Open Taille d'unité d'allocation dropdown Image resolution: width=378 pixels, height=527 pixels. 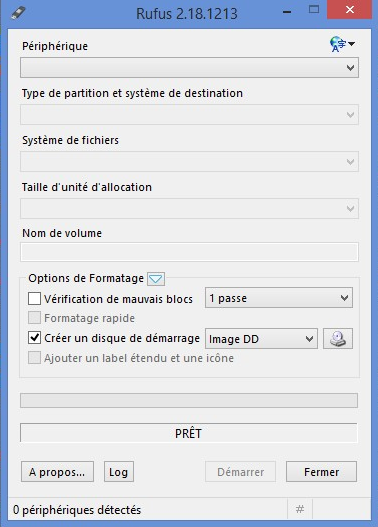[190, 209]
